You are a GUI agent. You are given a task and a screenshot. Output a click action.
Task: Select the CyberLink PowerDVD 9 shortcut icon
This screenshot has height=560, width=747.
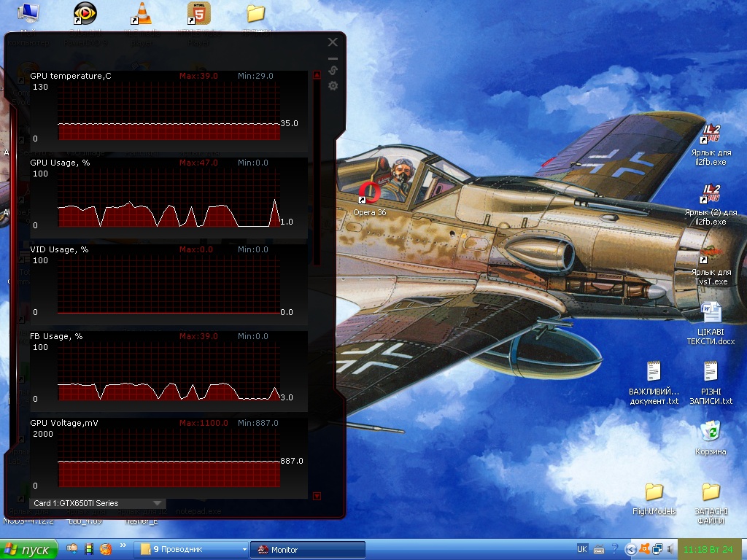coord(85,13)
